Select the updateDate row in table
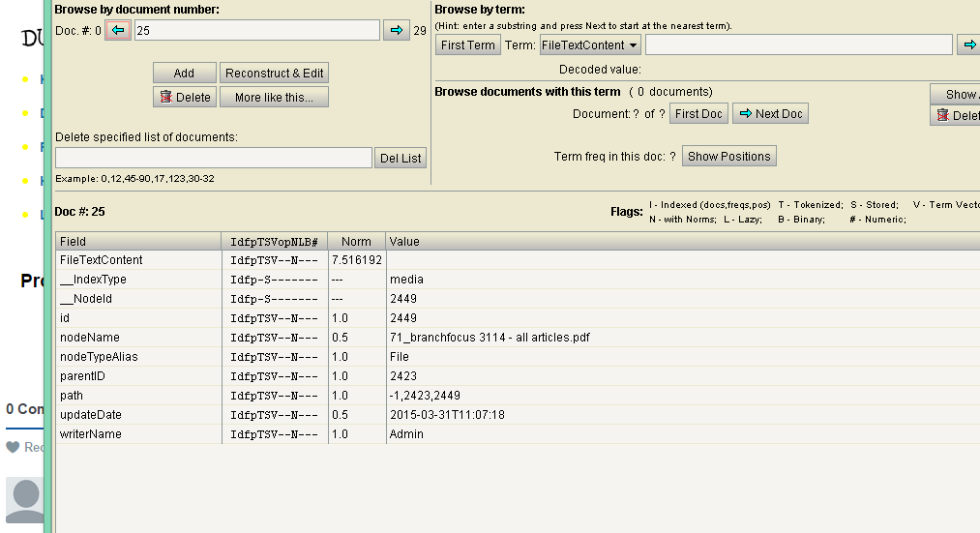Screen dimensions: 980x533 [91, 415]
